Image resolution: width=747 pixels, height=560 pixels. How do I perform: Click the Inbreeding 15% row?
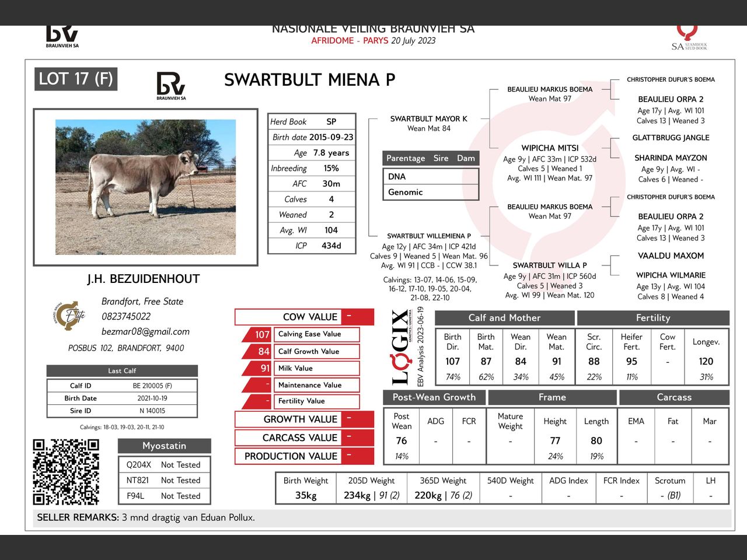tap(312, 168)
